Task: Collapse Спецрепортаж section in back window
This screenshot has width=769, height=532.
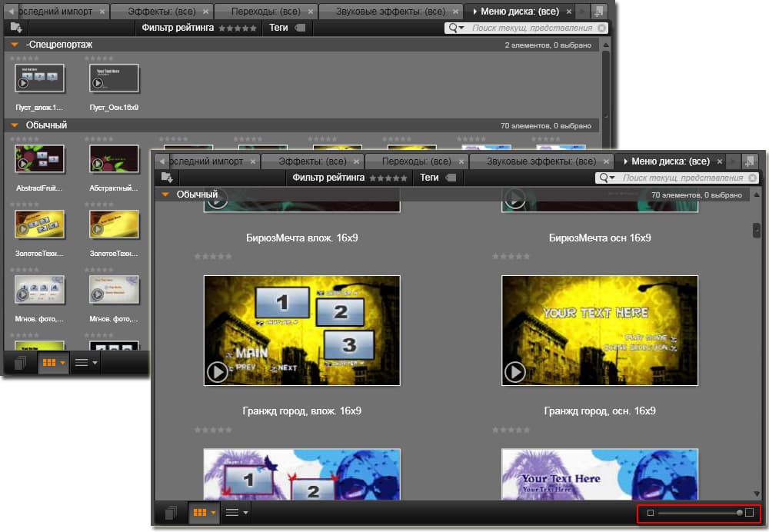Action: coord(15,45)
